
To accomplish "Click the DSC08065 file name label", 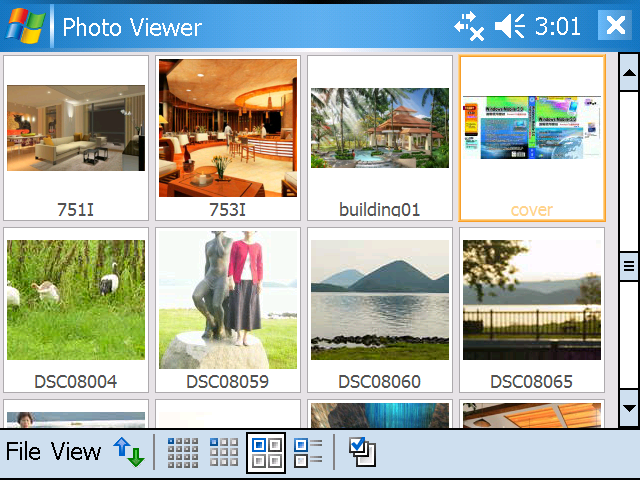I will (x=532, y=382).
